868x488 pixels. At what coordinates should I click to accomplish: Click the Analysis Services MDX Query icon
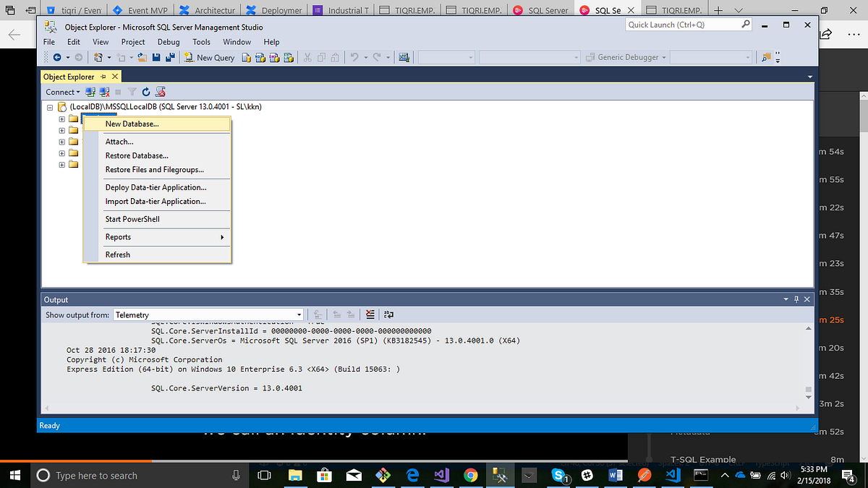click(260, 57)
